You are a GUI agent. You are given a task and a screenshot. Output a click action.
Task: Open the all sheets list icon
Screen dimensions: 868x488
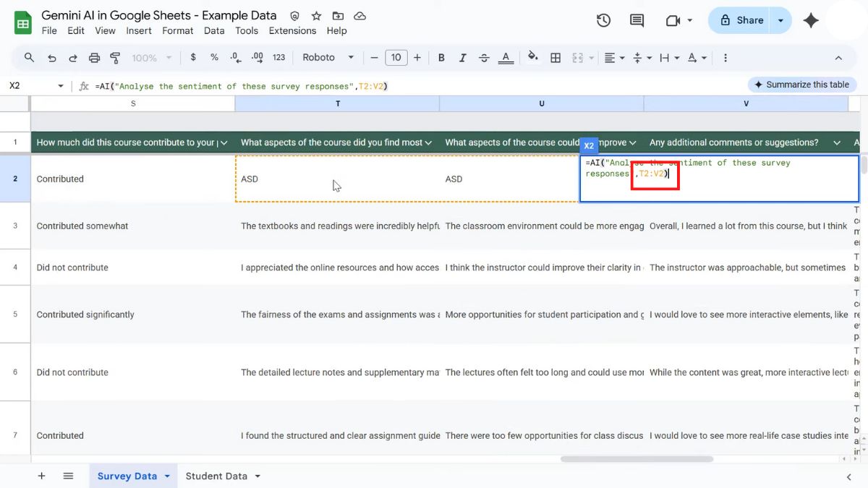68,476
